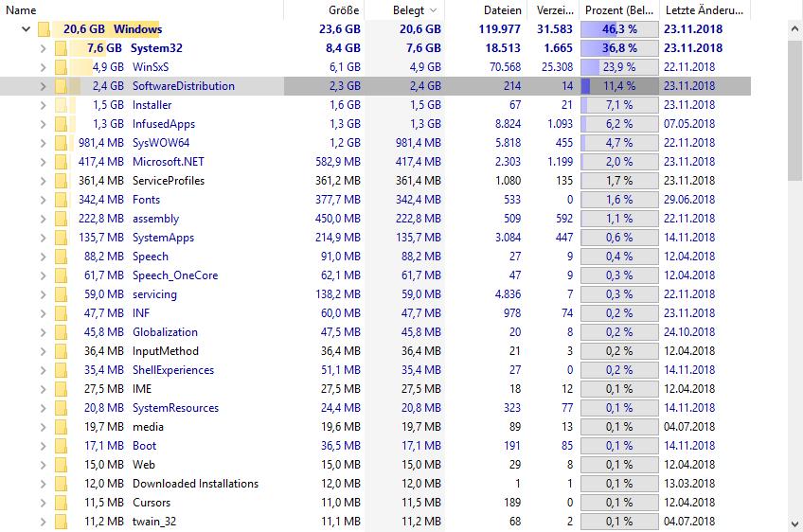Expand the Globalization folder

(43, 333)
